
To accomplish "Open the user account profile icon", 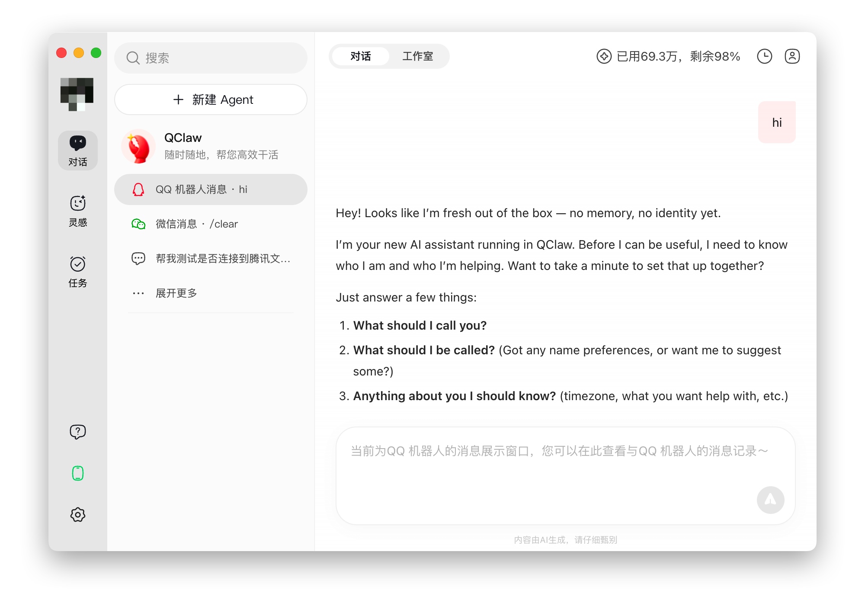I will click(x=792, y=56).
